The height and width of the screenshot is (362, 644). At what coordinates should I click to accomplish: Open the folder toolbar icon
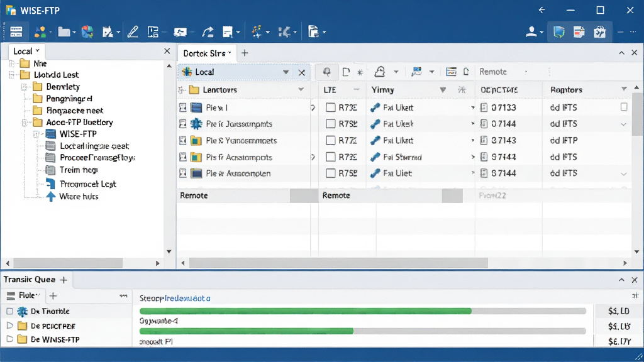click(x=64, y=31)
